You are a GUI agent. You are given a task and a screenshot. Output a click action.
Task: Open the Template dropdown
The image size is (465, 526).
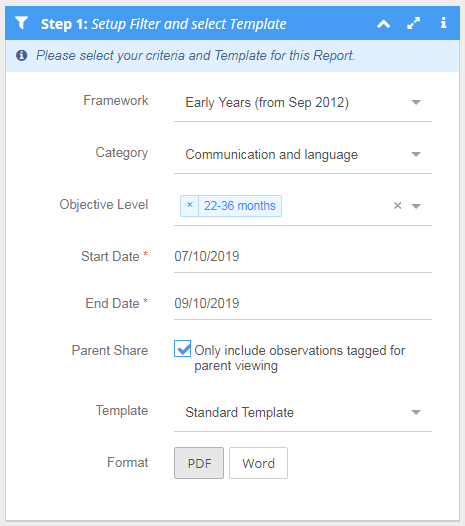303,412
